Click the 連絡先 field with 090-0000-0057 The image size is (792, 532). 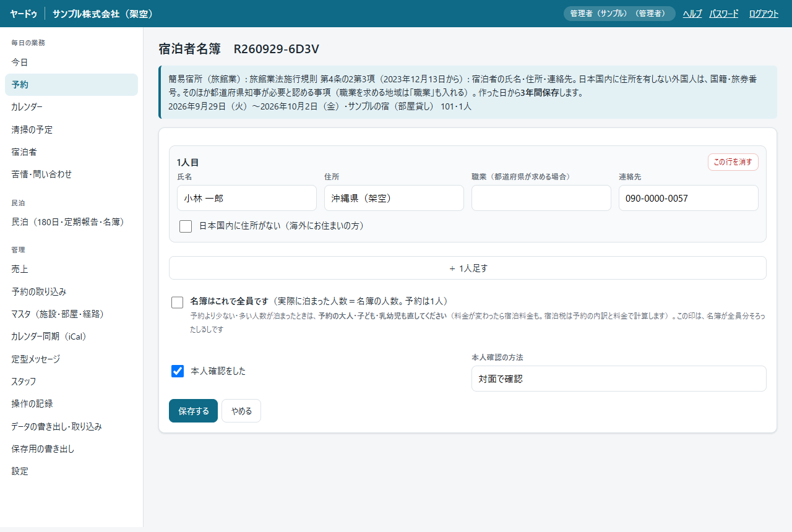689,198
